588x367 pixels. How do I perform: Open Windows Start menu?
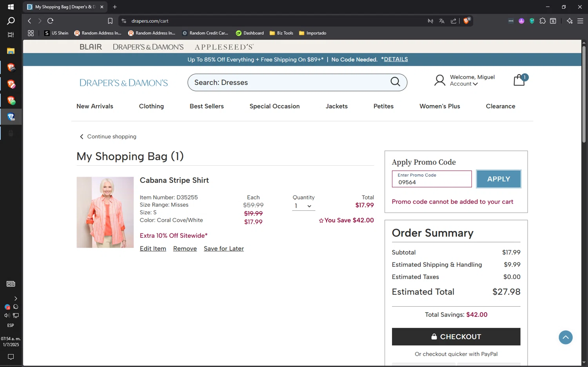(x=11, y=7)
